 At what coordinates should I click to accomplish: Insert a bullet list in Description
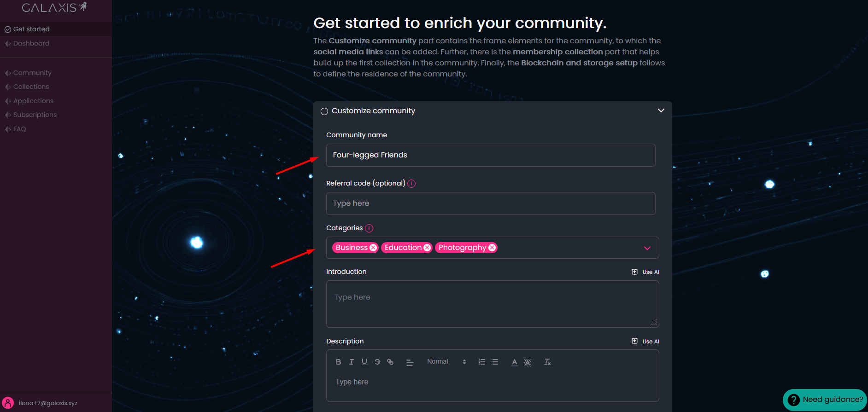[x=495, y=362]
